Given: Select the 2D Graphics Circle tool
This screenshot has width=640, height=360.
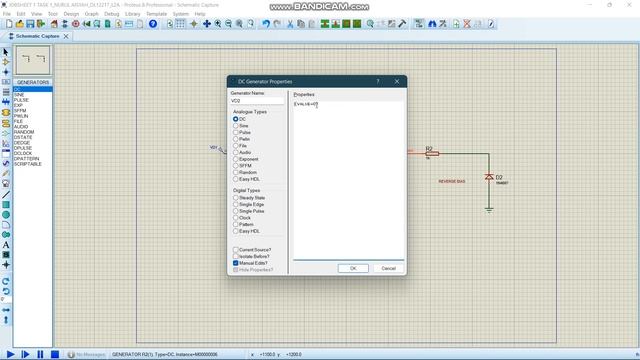Looking at the screenshot, I should pos(6,215).
